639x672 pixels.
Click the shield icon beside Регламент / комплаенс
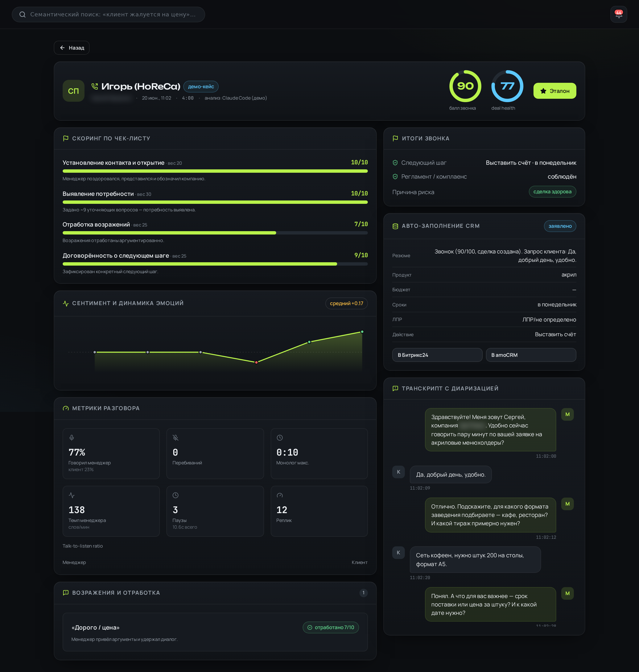(395, 176)
